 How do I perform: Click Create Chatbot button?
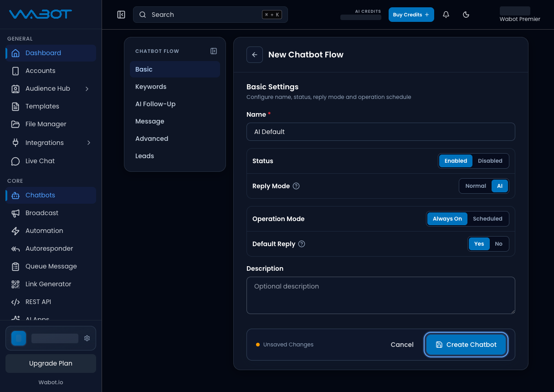[467, 345]
